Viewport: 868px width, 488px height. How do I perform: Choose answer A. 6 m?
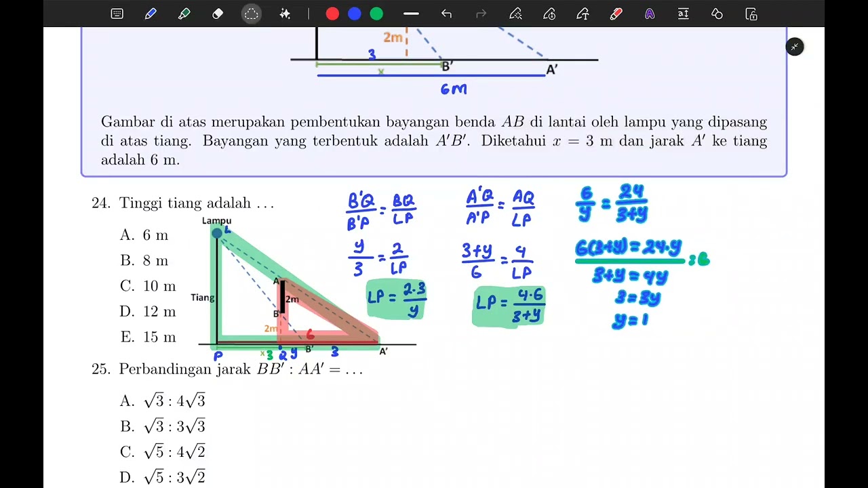pyautogui.click(x=144, y=235)
